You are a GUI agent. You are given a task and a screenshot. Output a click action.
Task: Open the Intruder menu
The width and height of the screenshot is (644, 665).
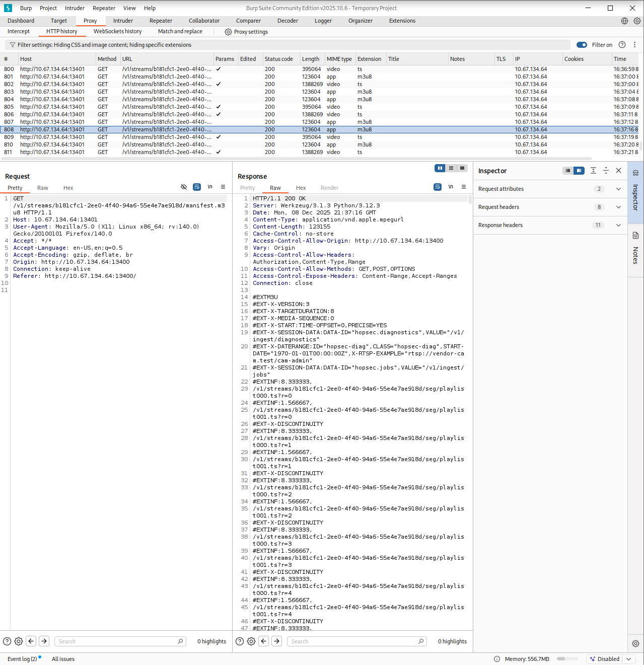point(75,8)
